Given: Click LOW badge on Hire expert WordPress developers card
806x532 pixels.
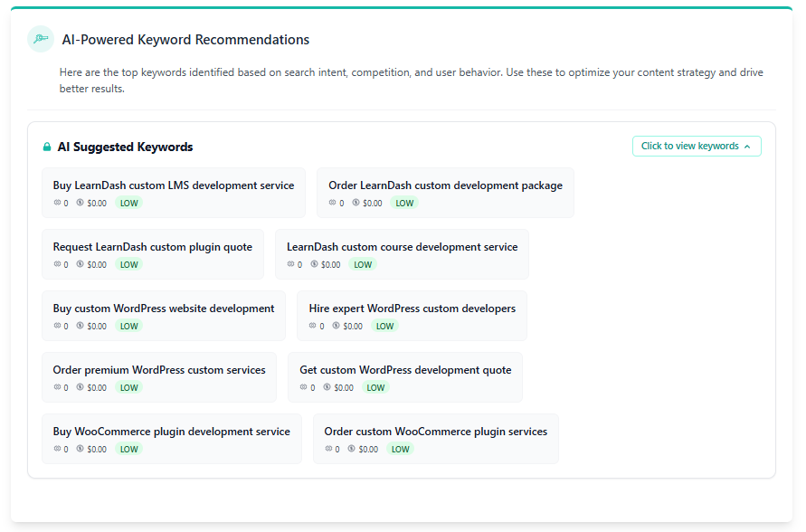Looking at the screenshot, I should coord(385,326).
